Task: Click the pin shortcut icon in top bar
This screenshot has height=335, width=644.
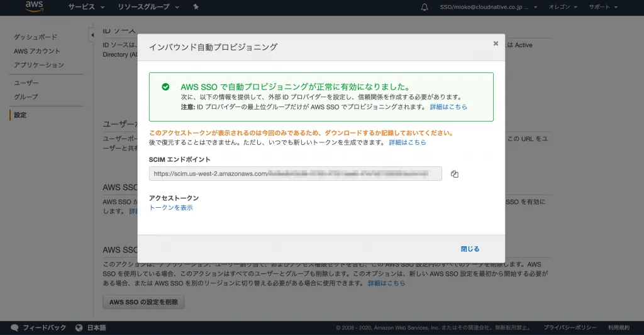Action: [x=196, y=6]
